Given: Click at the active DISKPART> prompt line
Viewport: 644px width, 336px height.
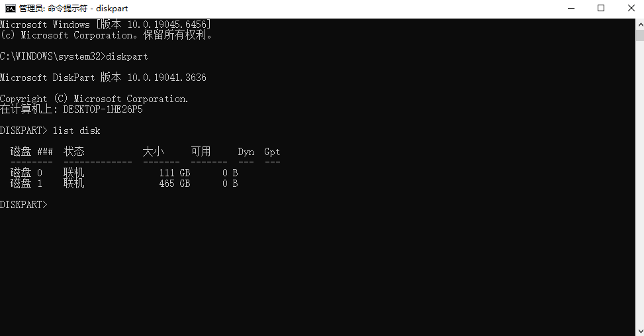Looking at the screenshot, I should (24, 204).
